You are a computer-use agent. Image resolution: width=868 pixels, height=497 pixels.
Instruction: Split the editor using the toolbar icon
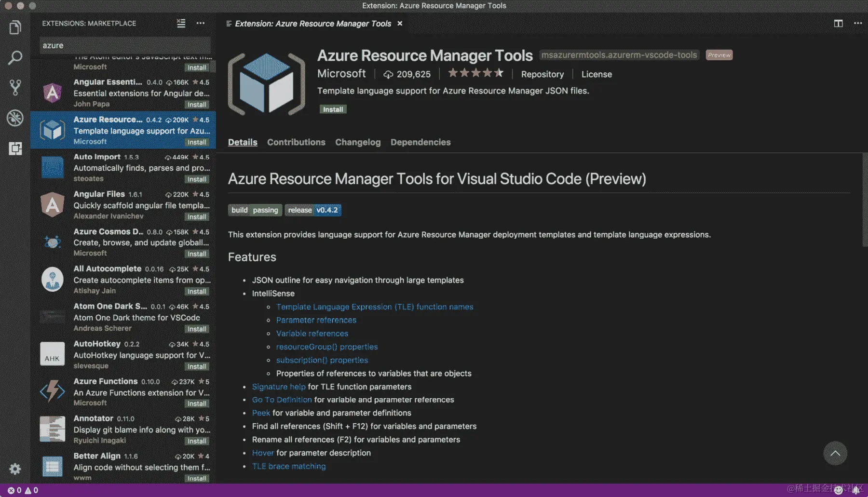[x=838, y=23]
